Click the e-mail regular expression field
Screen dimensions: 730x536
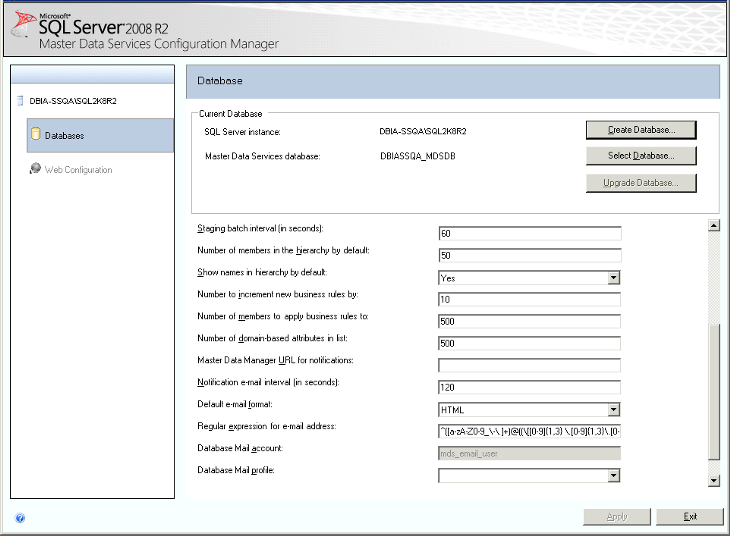pos(529,432)
